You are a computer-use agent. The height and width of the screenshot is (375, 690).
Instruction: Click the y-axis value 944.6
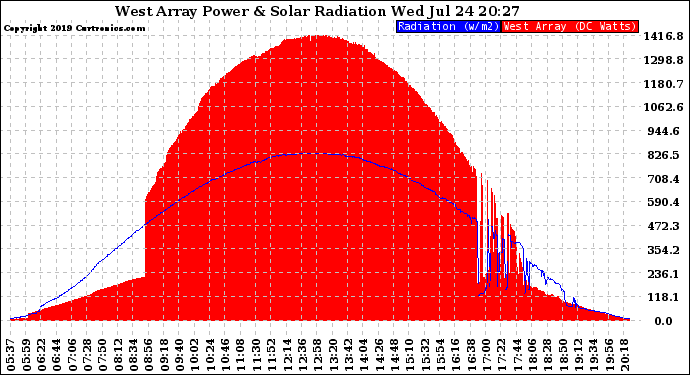coord(664,131)
